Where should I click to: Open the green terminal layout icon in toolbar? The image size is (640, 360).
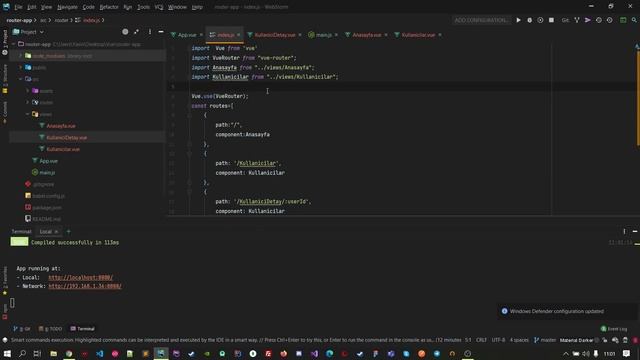pyautogui.click(x=623, y=20)
